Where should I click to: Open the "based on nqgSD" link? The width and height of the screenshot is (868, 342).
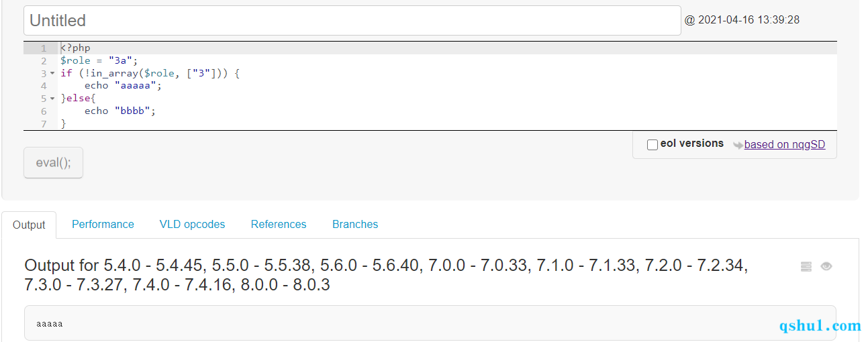[785, 144]
